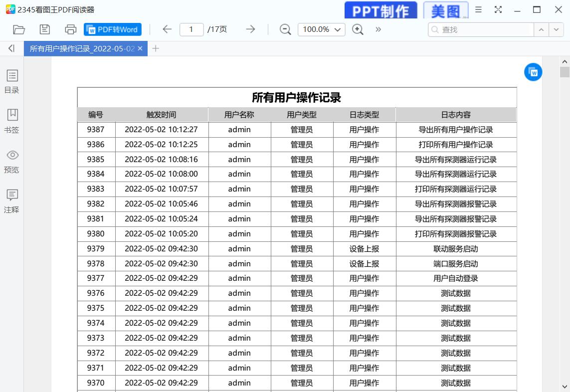Screen dimensions: 570x392
Task: Click the PPT制作 button
Action: (380, 10)
